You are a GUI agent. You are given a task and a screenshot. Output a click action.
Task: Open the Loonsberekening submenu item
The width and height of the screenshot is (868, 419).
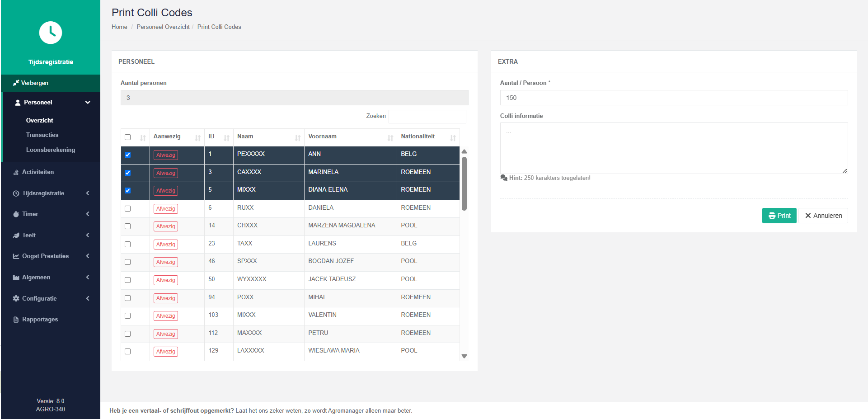(51, 150)
